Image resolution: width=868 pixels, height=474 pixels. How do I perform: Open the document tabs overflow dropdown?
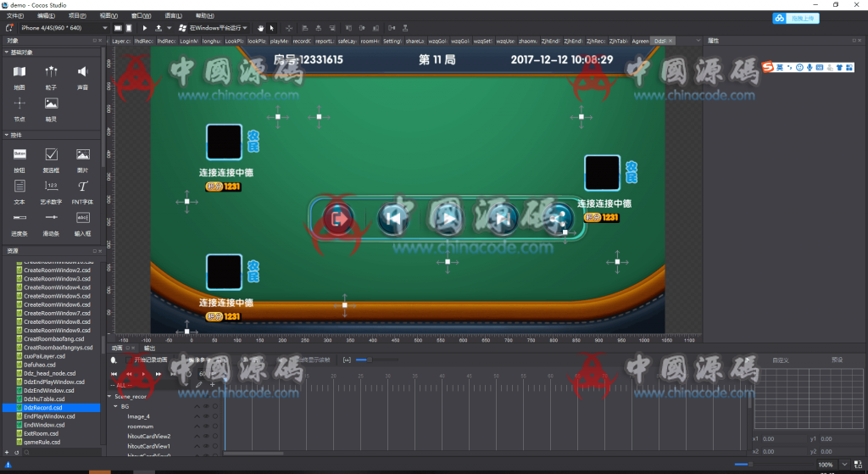pos(698,41)
